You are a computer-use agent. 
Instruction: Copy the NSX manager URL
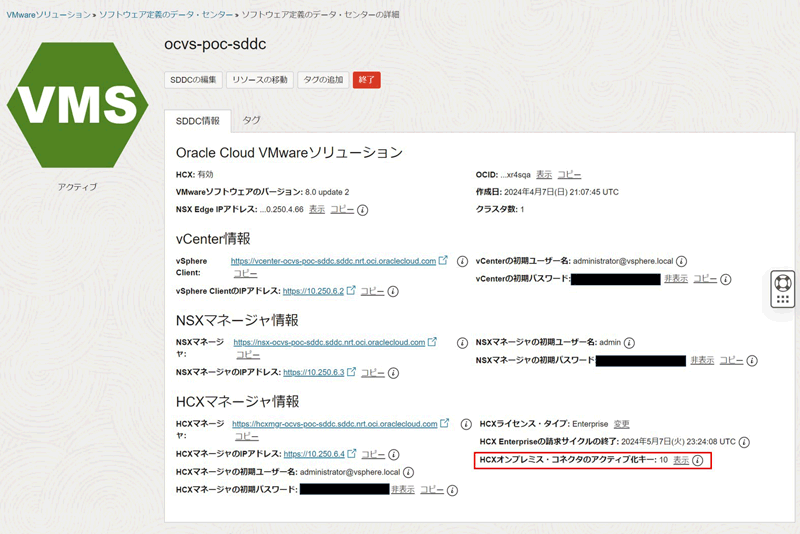[248, 354]
